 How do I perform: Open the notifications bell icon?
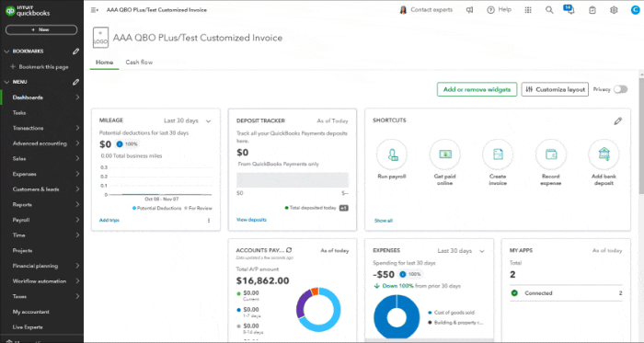pyautogui.click(x=569, y=10)
